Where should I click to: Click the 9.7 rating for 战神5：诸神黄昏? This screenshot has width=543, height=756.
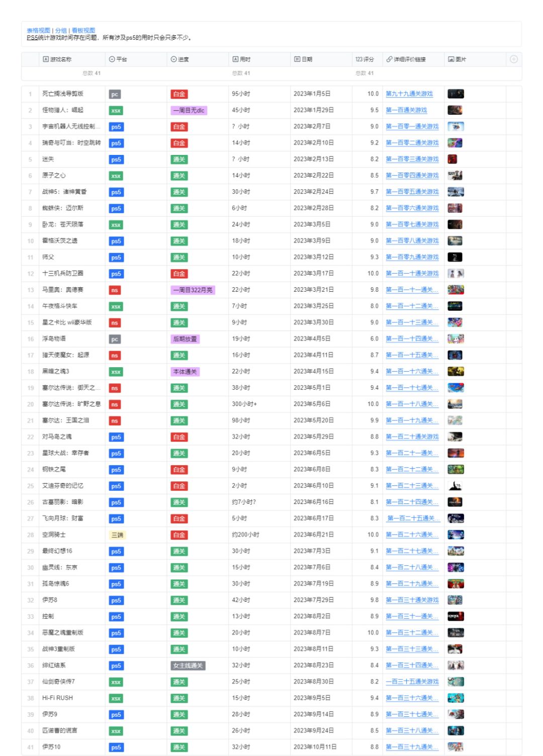[x=375, y=192]
